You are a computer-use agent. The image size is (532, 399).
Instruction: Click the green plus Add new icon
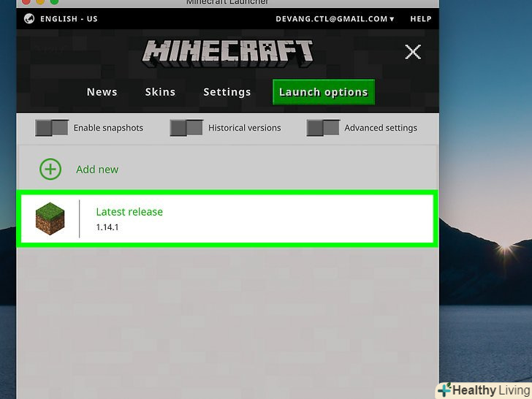(50, 169)
